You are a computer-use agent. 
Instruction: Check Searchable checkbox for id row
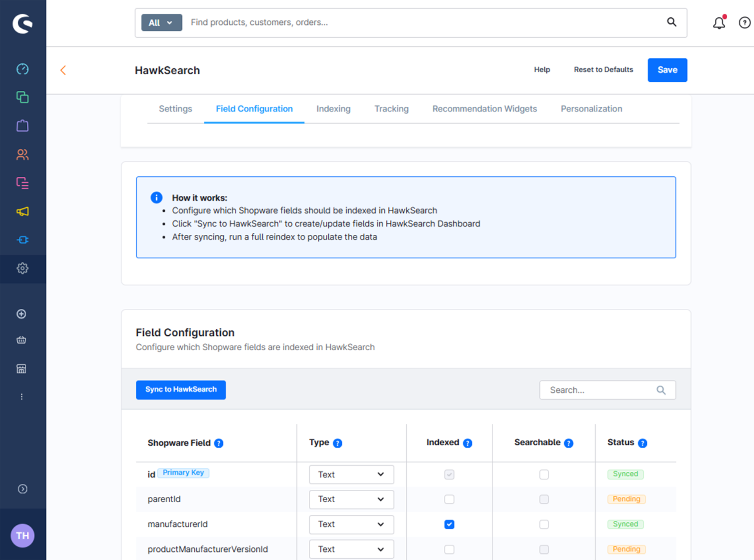coord(544,474)
